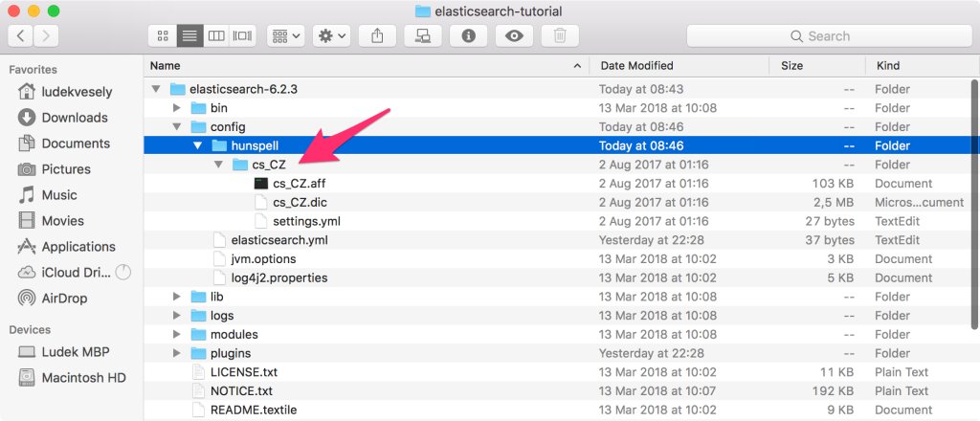Viewport: 980px width, 421px height.
Task: Switch to column view
Action: coord(216,35)
